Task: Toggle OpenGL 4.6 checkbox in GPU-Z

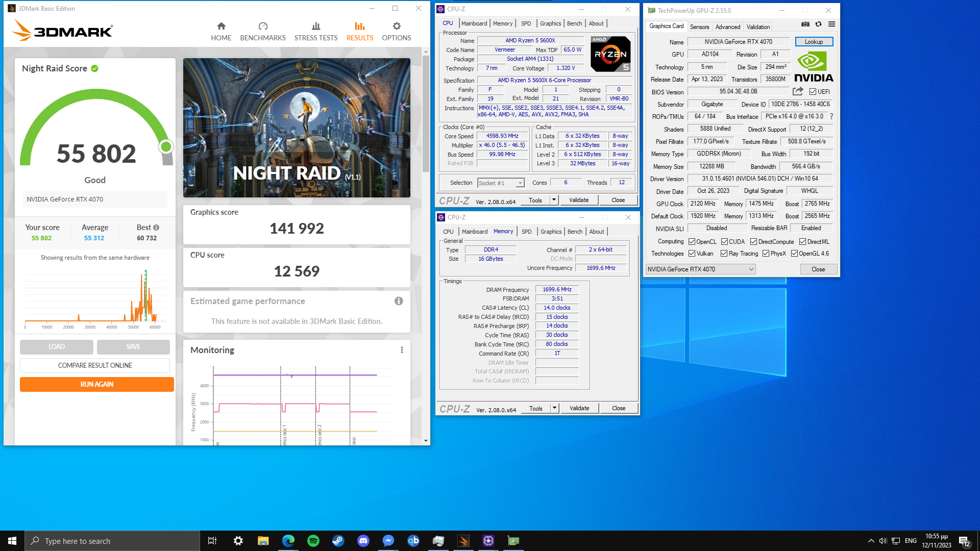Action: 794,254
